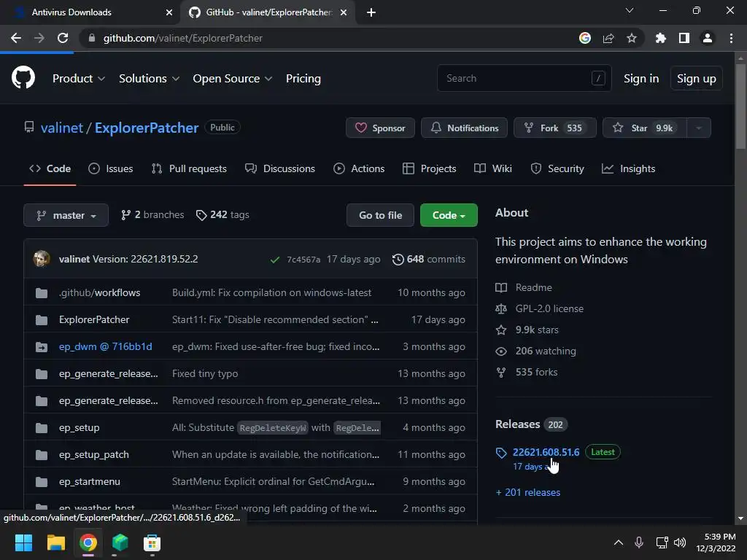Click the green check status icon
Image resolution: width=747 pixels, height=560 pixels.
click(275, 260)
